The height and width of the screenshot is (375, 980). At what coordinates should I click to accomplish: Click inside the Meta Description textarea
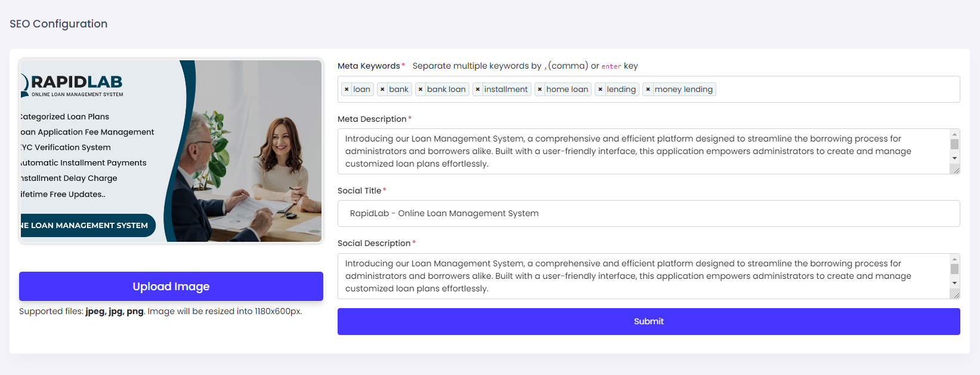tap(644, 152)
